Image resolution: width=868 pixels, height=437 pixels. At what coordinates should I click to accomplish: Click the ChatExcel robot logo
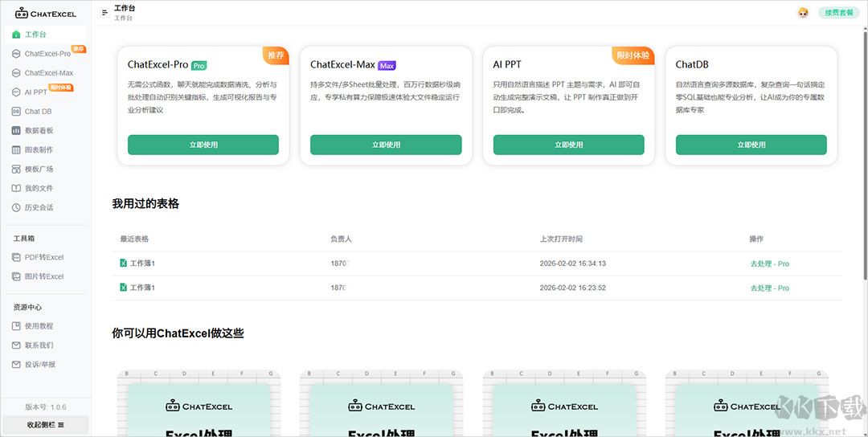[x=22, y=13]
